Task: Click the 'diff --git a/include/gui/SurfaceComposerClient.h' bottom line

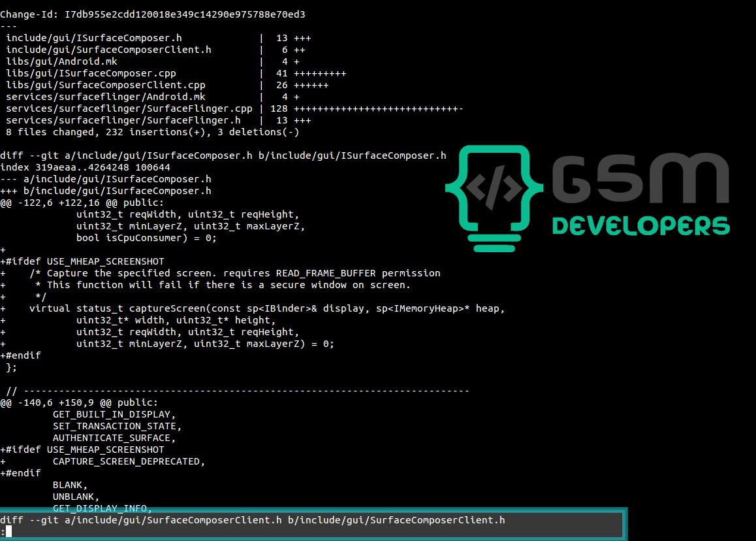Action: (x=253, y=520)
